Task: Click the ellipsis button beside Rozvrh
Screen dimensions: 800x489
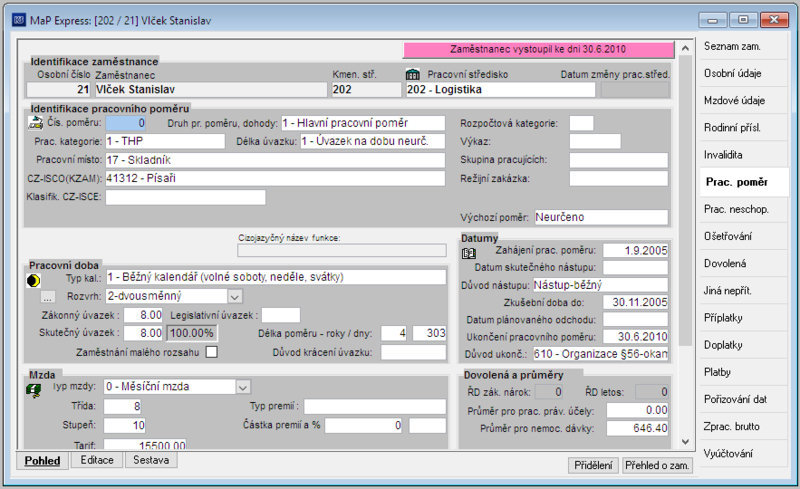Action: [47, 297]
